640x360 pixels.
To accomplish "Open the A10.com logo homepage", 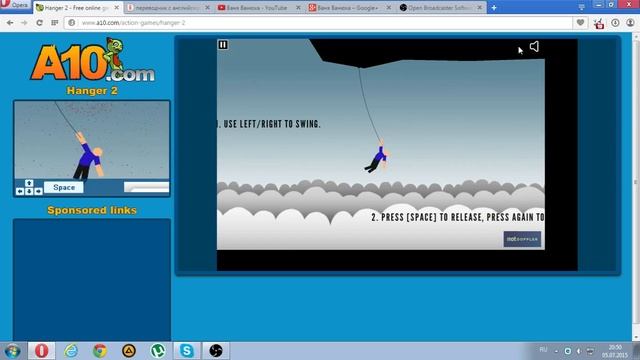I will pos(93,60).
